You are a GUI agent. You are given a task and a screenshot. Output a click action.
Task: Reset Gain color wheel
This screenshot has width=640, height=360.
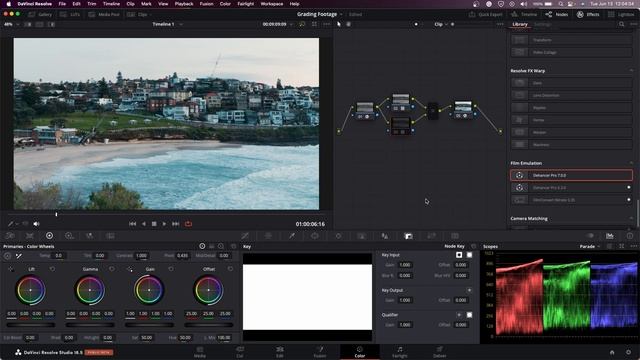coord(171,269)
